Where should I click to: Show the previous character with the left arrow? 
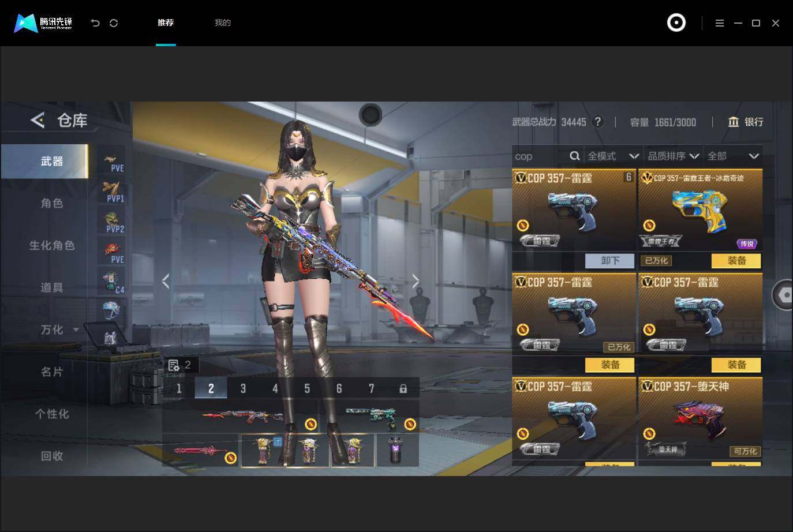(166, 281)
